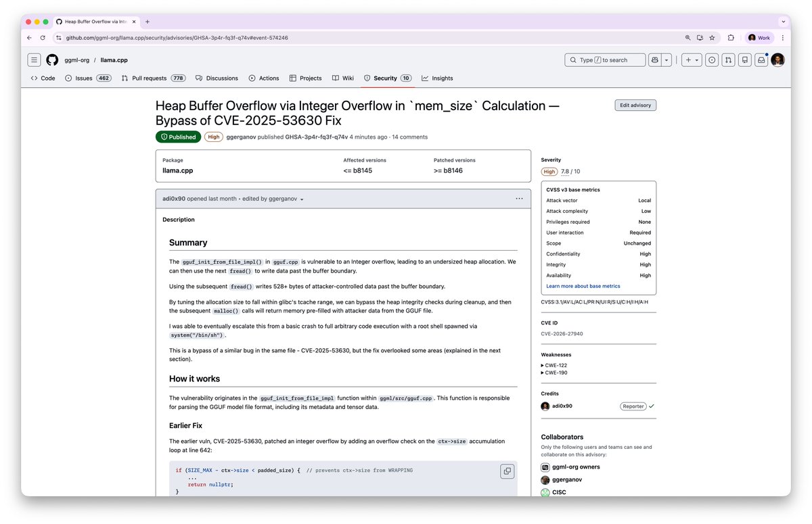This screenshot has width=812, height=524.
Task: Click the browser address bar
Action: [271, 38]
